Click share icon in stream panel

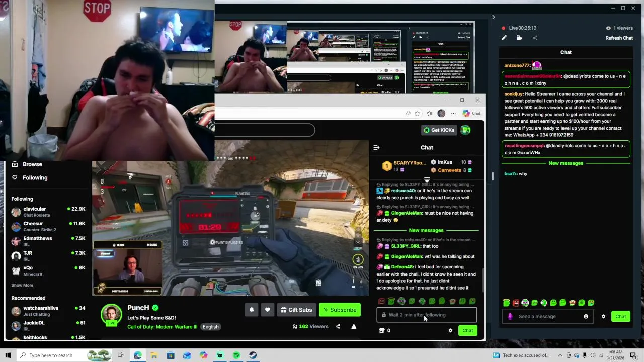[535, 38]
